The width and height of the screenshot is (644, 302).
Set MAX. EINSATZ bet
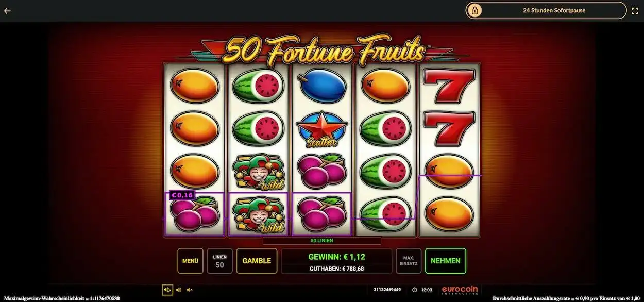[409, 261]
